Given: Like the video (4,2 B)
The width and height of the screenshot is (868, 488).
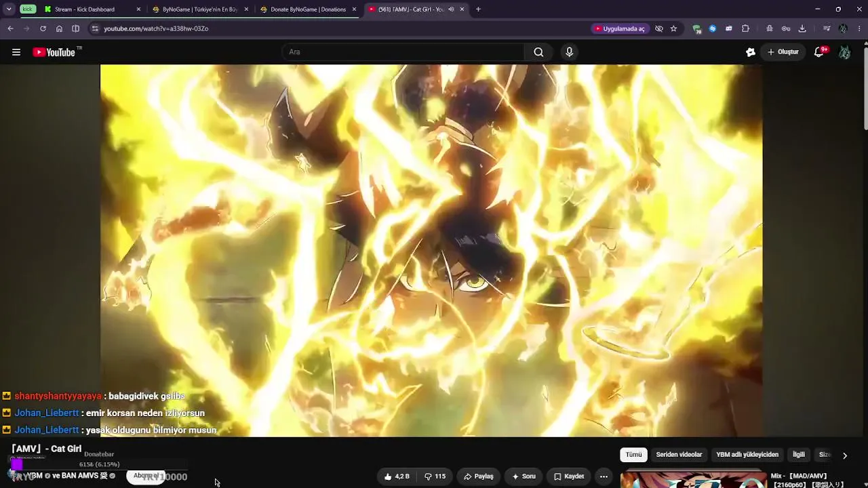Looking at the screenshot, I should coord(396,476).
